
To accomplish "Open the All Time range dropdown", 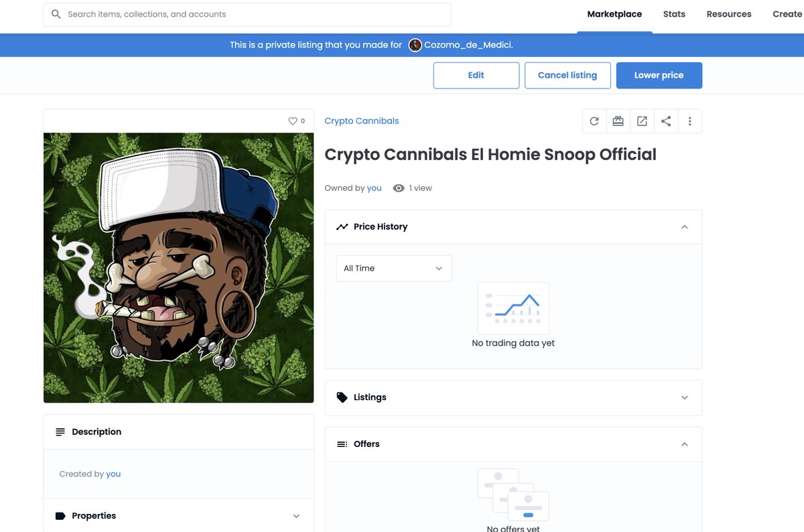I will point(394,268).
